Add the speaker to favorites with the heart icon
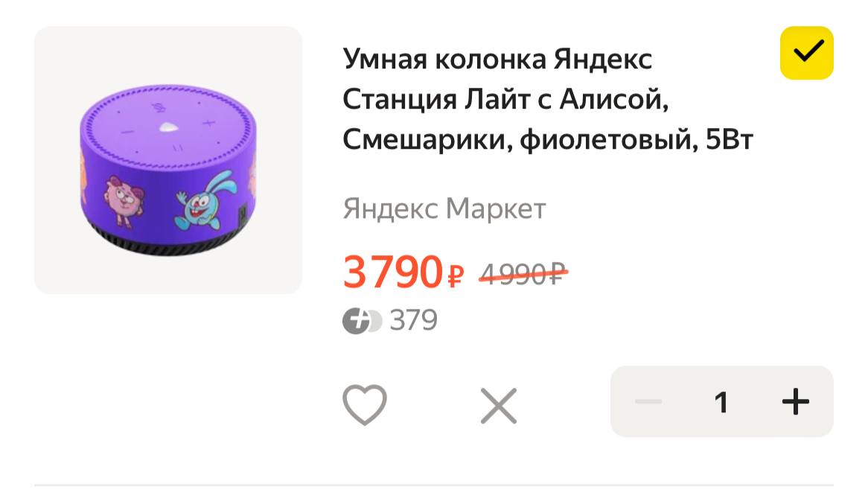The height and width of the screenshot is (504, 868). coord(364,404)
